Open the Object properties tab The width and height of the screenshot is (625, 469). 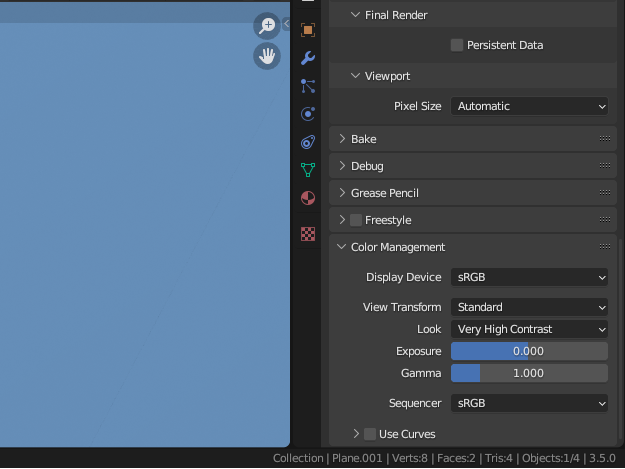[x=308, y=30]
